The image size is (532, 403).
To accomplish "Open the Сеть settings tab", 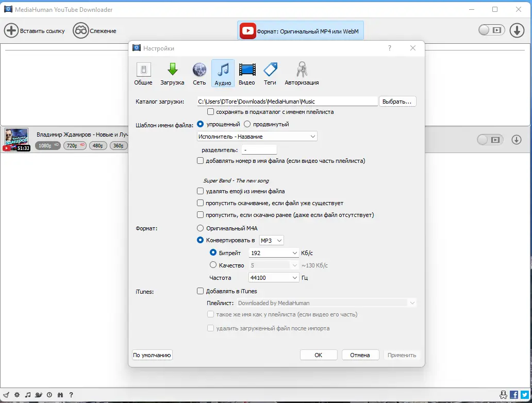I will (199, 73).
